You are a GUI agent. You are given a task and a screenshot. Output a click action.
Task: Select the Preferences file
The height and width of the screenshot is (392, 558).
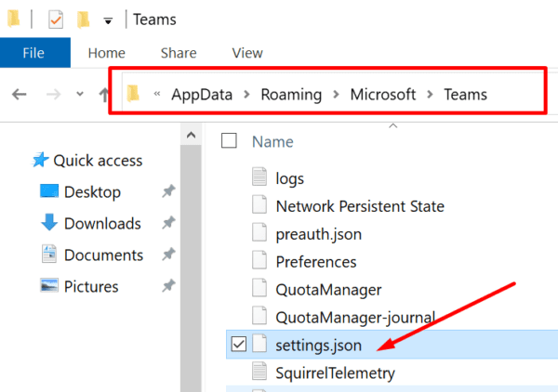(x=316, y=262)
